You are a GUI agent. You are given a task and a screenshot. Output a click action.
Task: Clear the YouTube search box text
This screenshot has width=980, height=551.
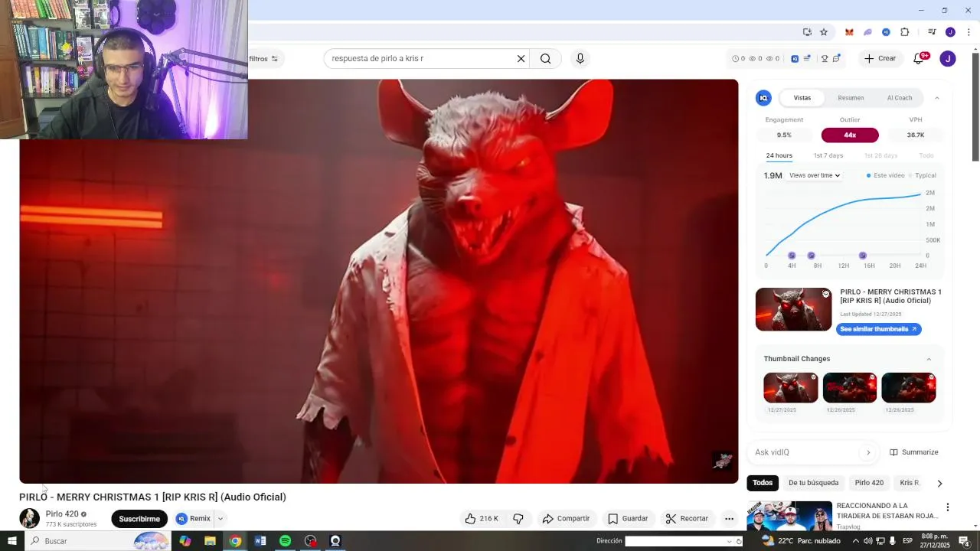[521, 58]
